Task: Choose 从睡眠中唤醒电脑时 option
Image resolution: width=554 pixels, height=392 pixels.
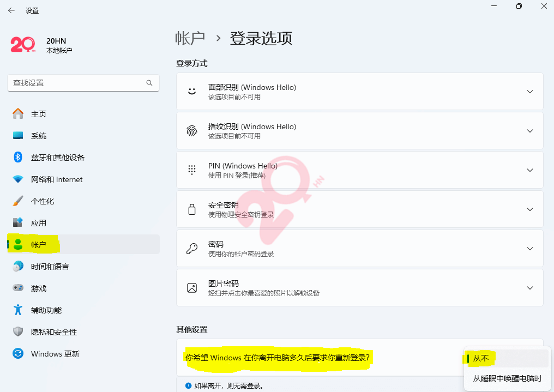Action: pyautogui.click(x=507, y=379)
